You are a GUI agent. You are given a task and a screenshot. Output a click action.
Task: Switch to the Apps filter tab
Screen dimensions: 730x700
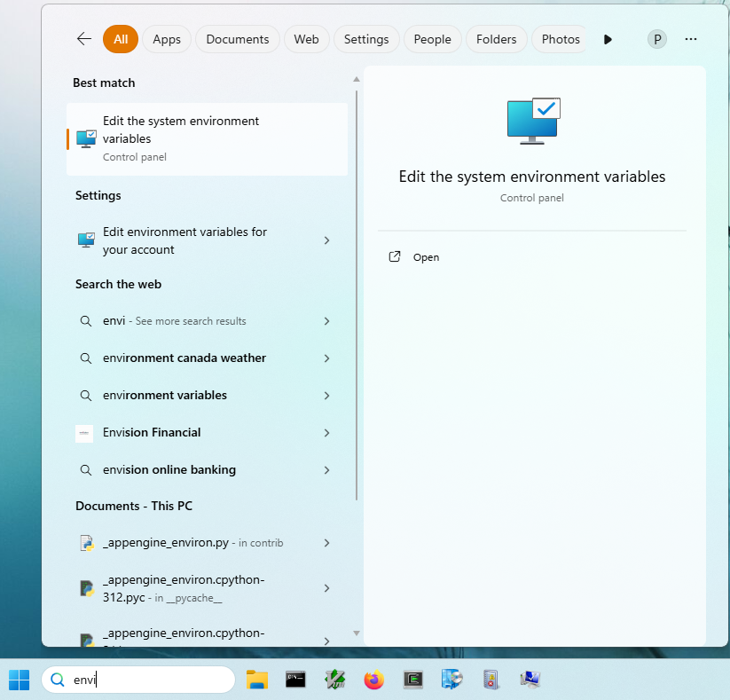pyautogui.click(x=167, y=39)
